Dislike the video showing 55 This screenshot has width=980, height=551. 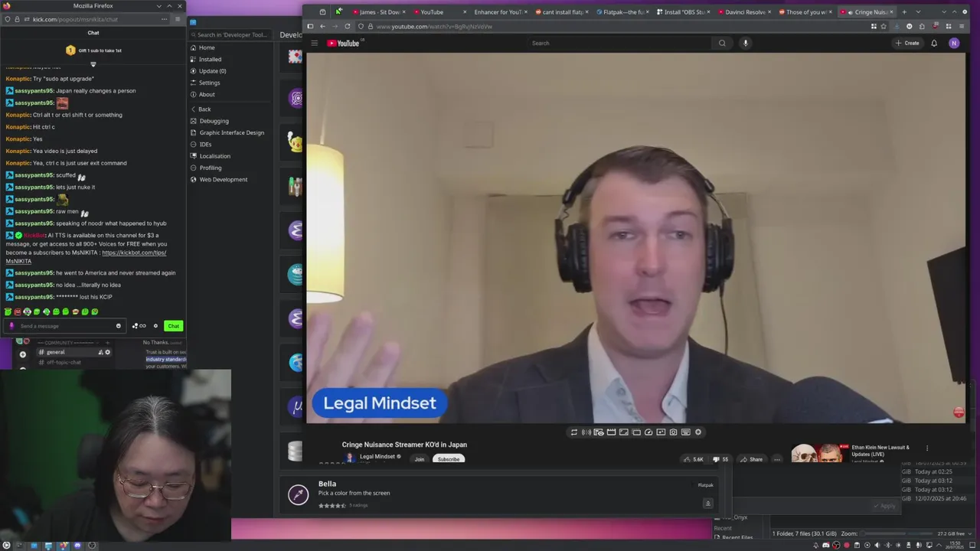[720, 459]
